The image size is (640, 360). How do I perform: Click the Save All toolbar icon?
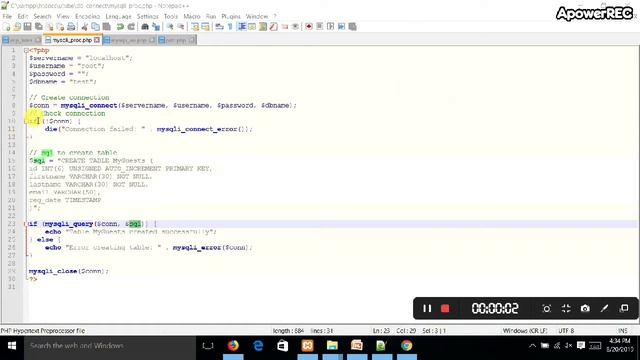click(38, 27)
